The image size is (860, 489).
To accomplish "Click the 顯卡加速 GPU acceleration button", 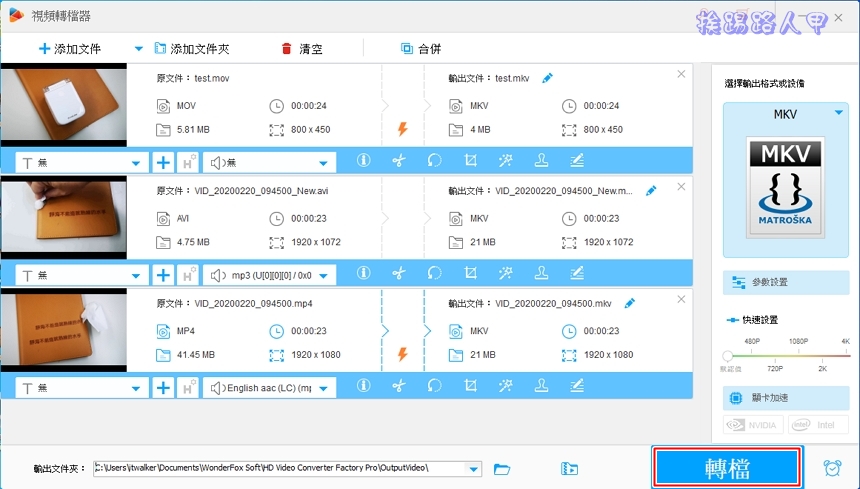I will [786, 398].
